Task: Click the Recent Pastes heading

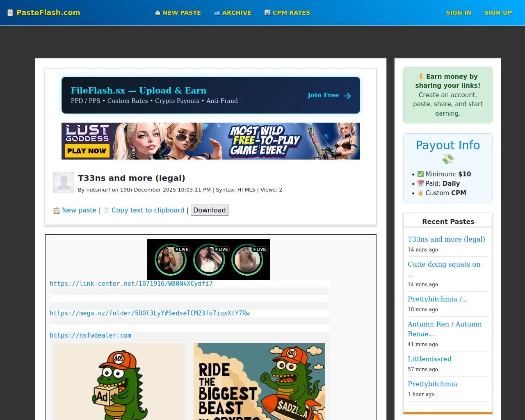Action: (x=448, y=221)
